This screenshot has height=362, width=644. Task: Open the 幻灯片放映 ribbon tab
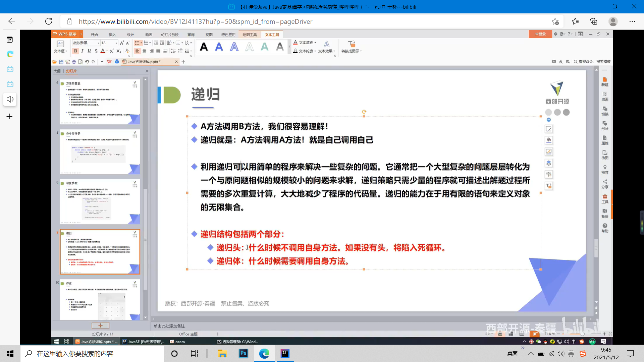[x=170, y=35]
